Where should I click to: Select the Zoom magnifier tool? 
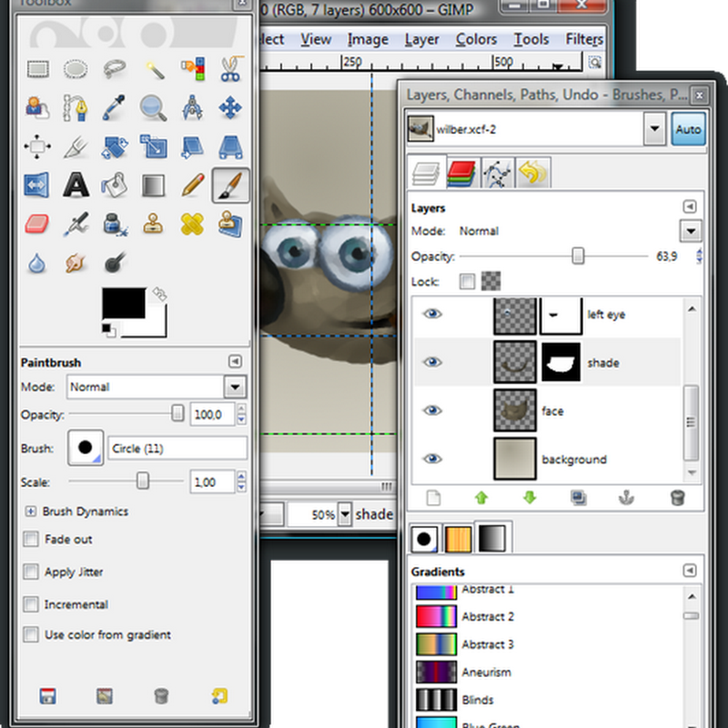(154, 108)
